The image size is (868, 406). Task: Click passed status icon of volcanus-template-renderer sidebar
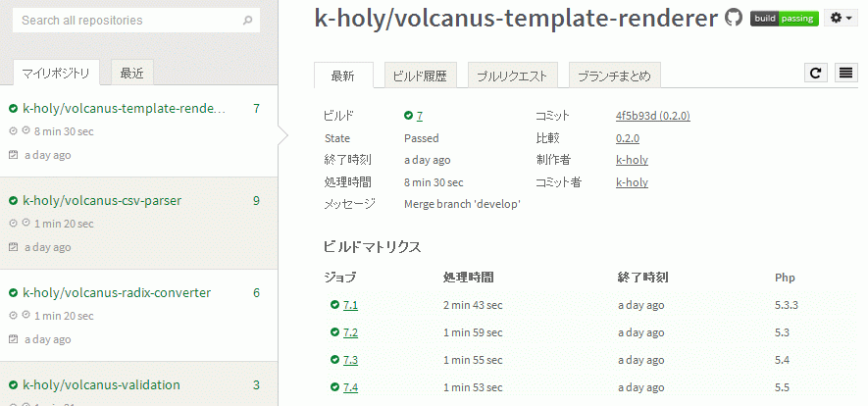[14, 109]
